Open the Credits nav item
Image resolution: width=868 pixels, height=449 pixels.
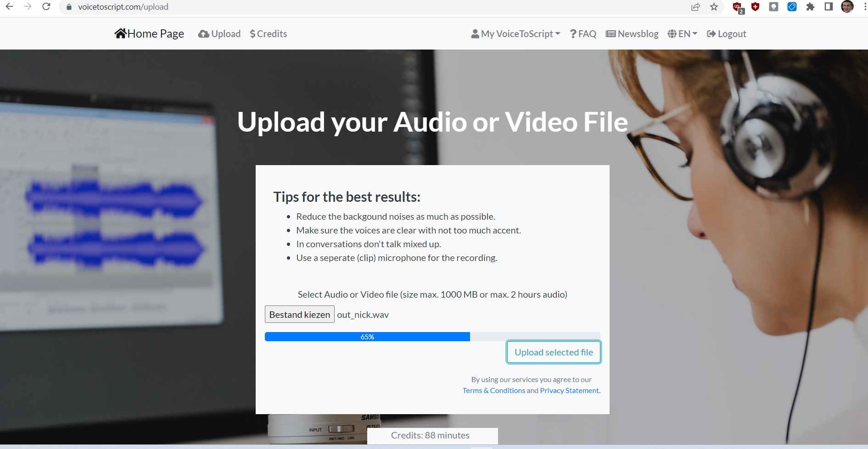tap(269, 34)
